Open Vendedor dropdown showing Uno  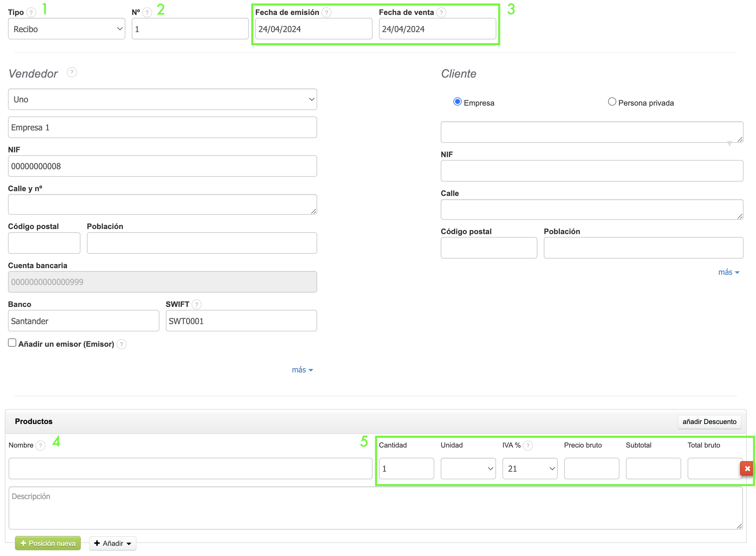click(x=162, y=99)
